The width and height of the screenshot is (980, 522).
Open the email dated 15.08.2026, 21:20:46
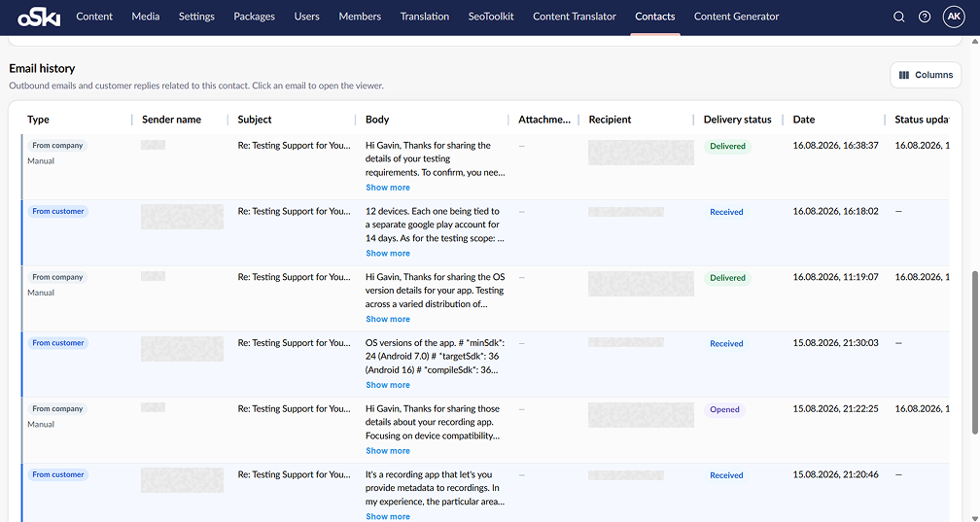pyautogui.click(x=485, y=493)
